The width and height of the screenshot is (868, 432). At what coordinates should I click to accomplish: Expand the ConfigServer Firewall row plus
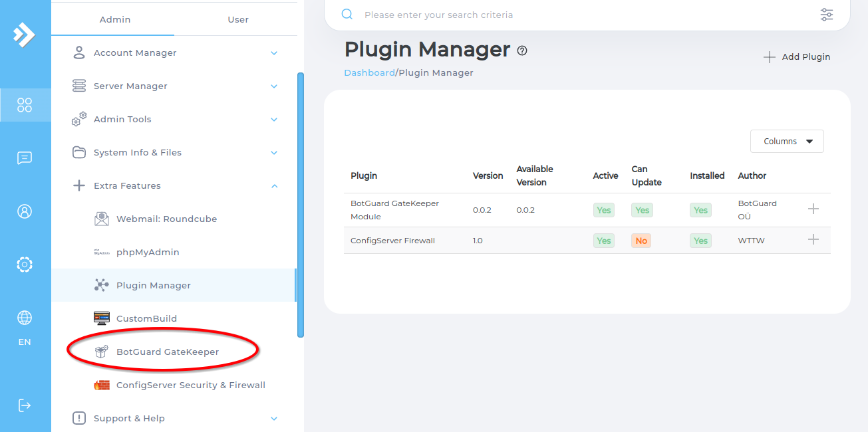coord(813,239)
